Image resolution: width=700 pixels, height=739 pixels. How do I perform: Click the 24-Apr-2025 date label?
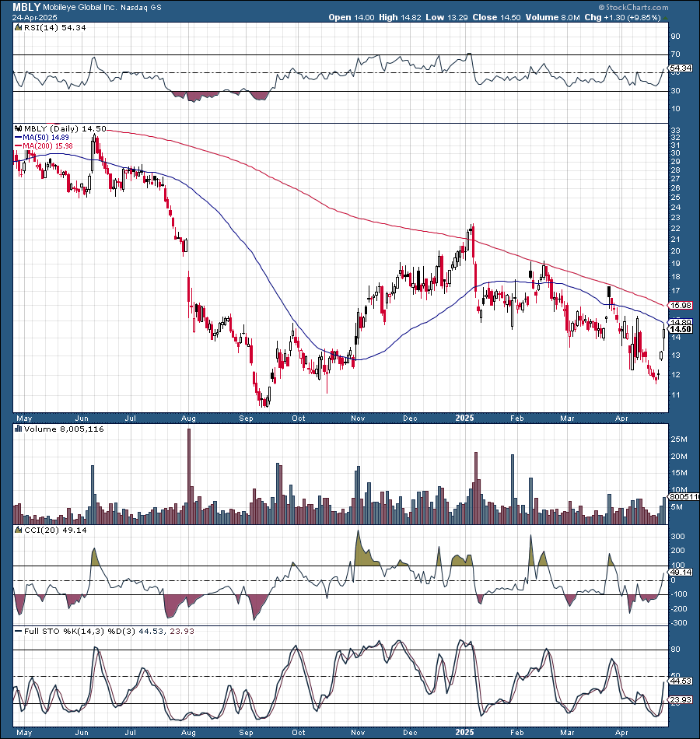pos(35,16)
